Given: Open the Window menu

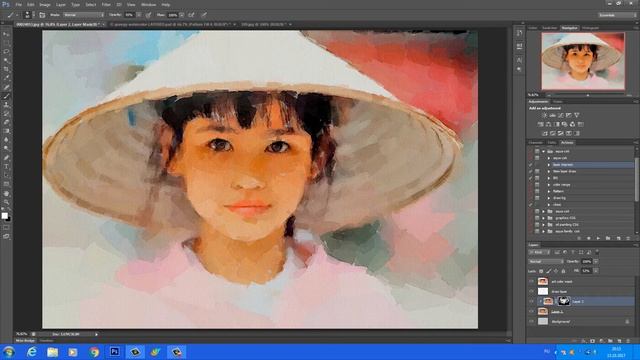Looking at the screenshot, I should pos(149,4).
